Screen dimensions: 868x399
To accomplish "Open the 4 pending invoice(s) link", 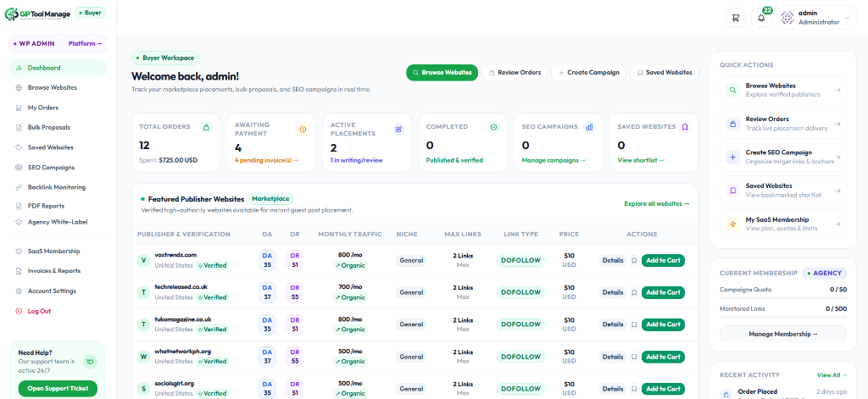I will (267, 160).
